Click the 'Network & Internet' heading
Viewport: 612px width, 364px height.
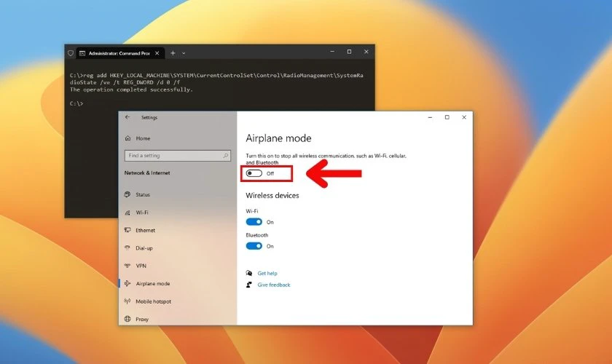coord(147,173)
